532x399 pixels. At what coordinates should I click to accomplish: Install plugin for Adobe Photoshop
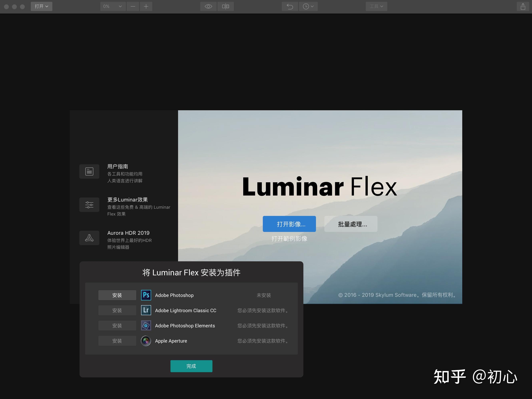[117, 295]
